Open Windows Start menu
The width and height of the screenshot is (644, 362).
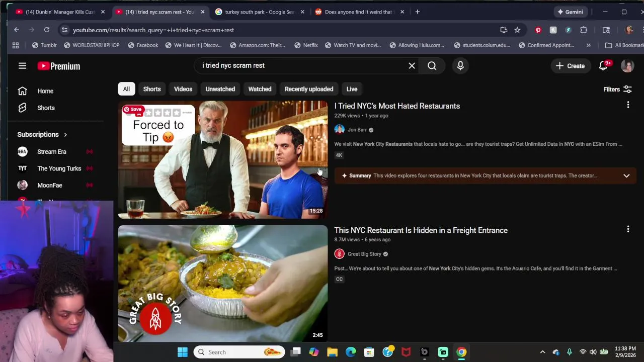click(x=183, y=352)
